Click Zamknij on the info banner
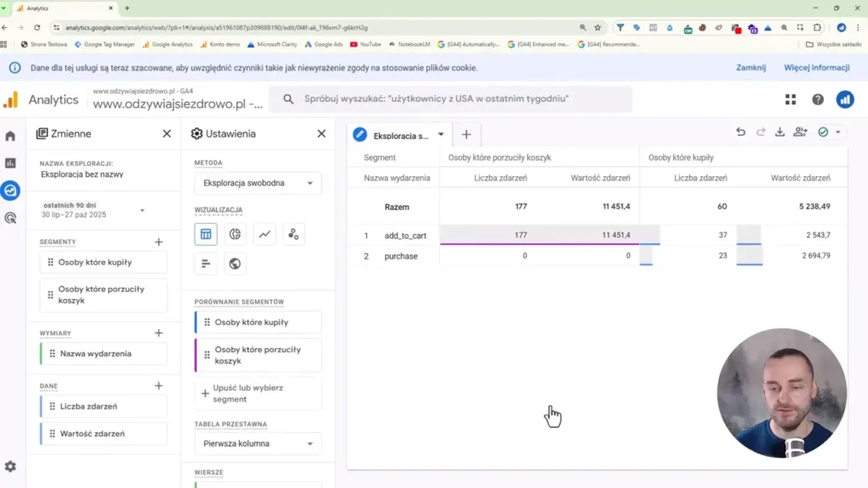The width and height of the screenshot is (868, 488). click(751, 68)
